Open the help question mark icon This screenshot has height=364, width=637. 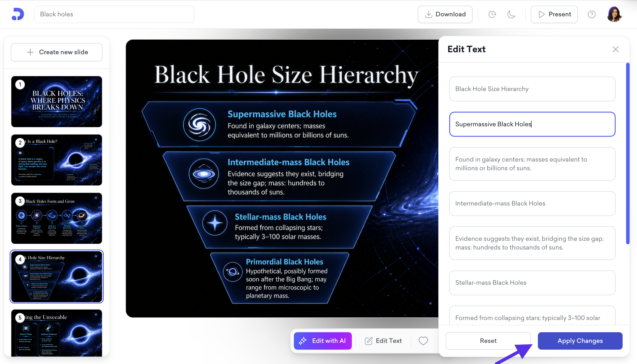point(591,14)
